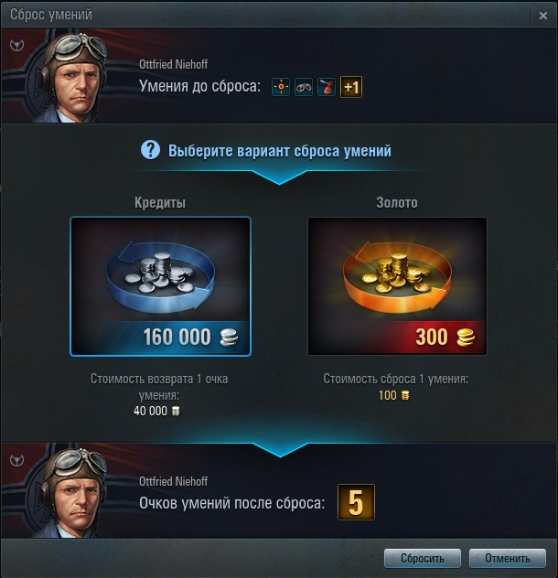558x578 pixels.
Task: Click the small gold coin beside 100
Action: (405, 396)
